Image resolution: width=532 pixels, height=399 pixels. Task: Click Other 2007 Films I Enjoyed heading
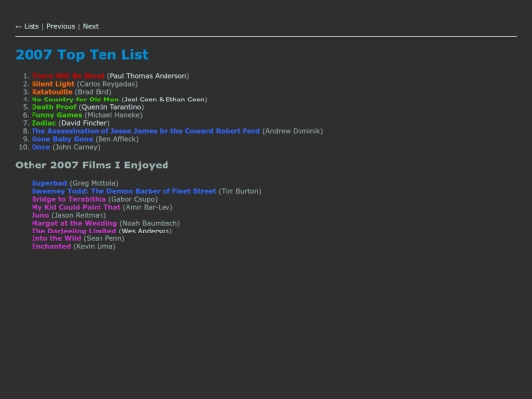click(x=92, y=166)
